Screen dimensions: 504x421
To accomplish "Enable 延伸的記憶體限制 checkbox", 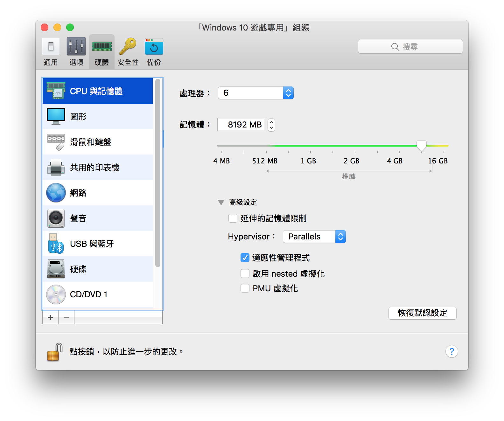I will tap(233, 218).
